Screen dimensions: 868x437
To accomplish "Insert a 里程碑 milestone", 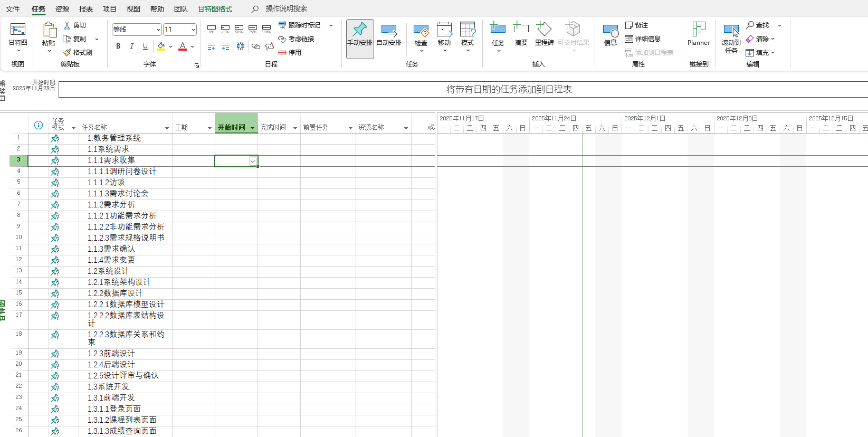I will click(x=544, y=34).
